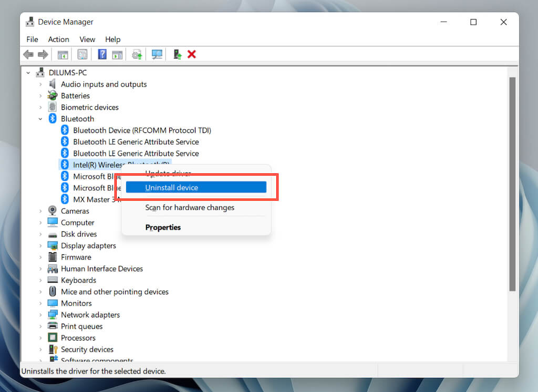Expand the Firmware category arrow
This screenshot has height=392, width=538.
point(40,257)
